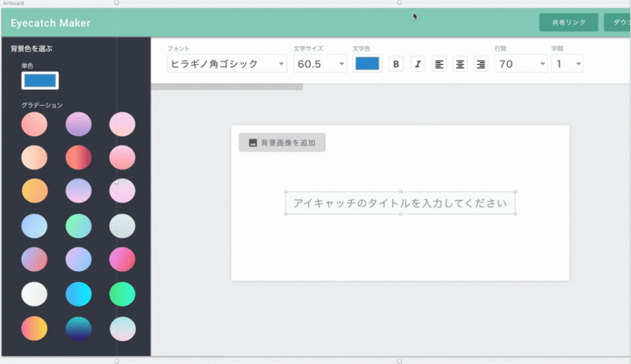This screenshot has width=631, height=364.
Task: Click the グラデーション label
Action: 42,106
